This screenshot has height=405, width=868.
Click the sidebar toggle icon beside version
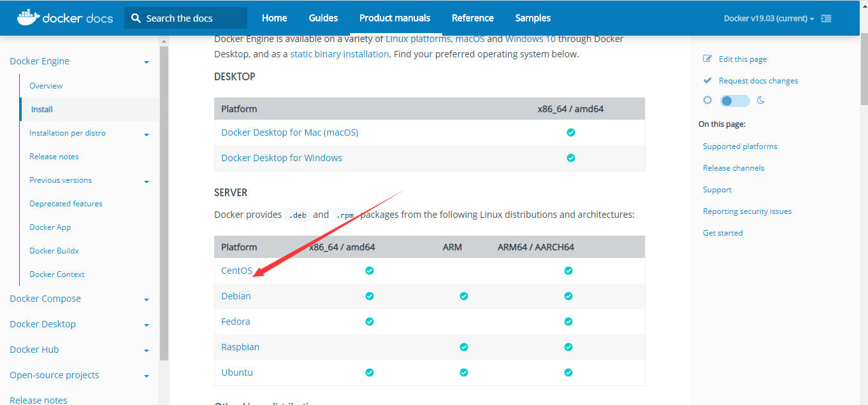point(826,18)
